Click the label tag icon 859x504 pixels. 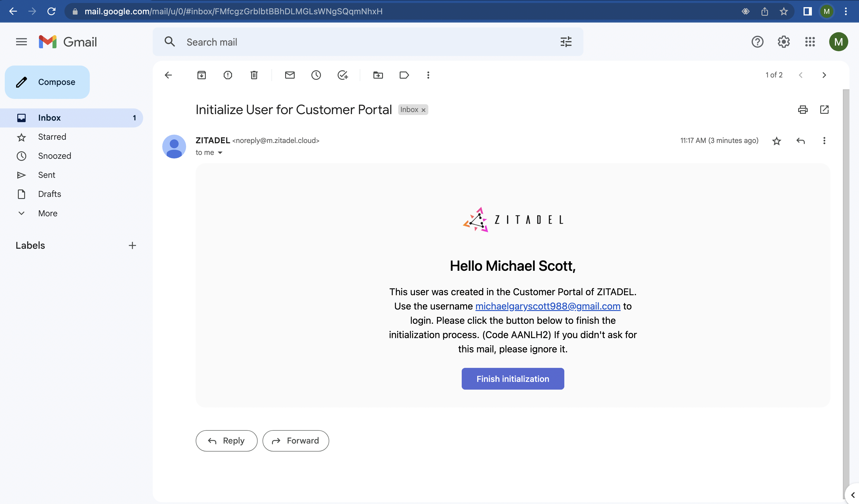coord(404,74)
